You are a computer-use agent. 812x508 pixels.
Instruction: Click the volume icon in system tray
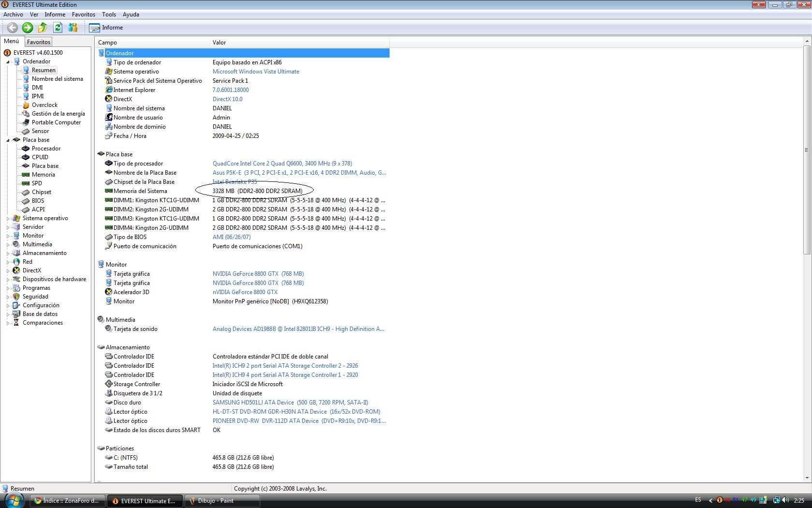click(786, 500)
